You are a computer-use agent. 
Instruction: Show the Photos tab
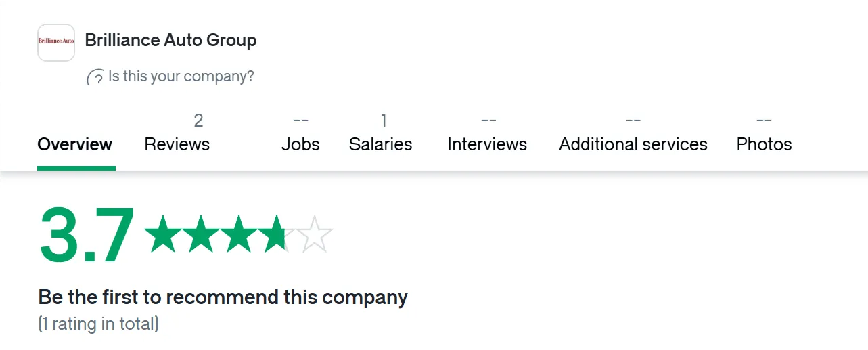(x=764, y=144)
